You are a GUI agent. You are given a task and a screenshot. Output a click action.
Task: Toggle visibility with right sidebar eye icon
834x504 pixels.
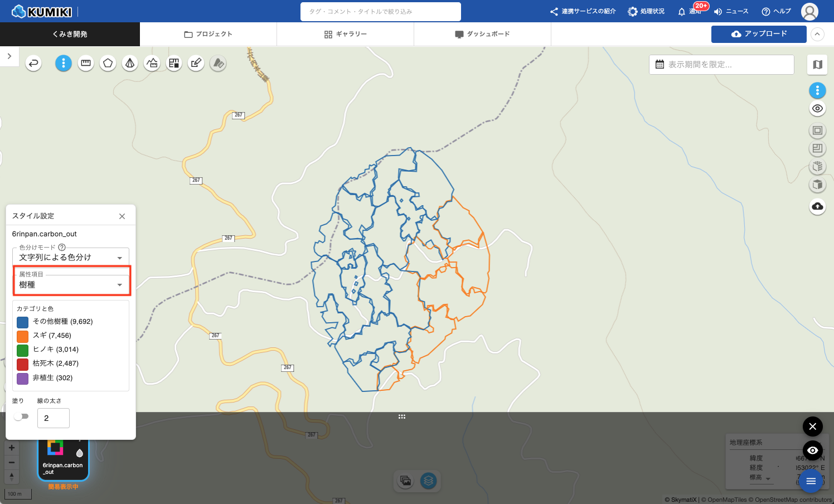(817, 109)
